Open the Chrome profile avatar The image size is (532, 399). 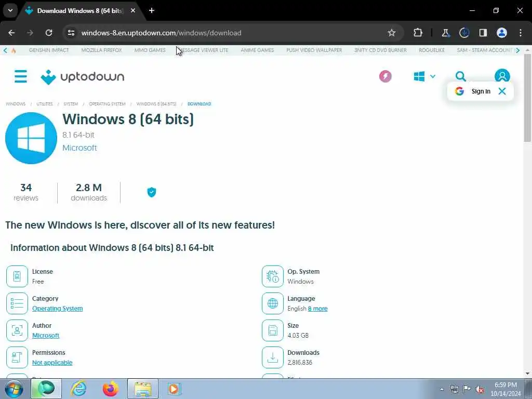tap(502, 33)
